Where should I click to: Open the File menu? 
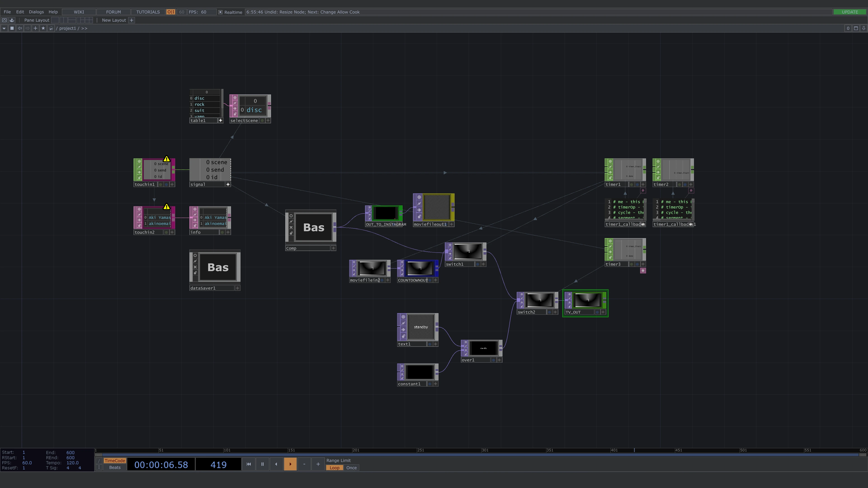click(x=7, y=12)
